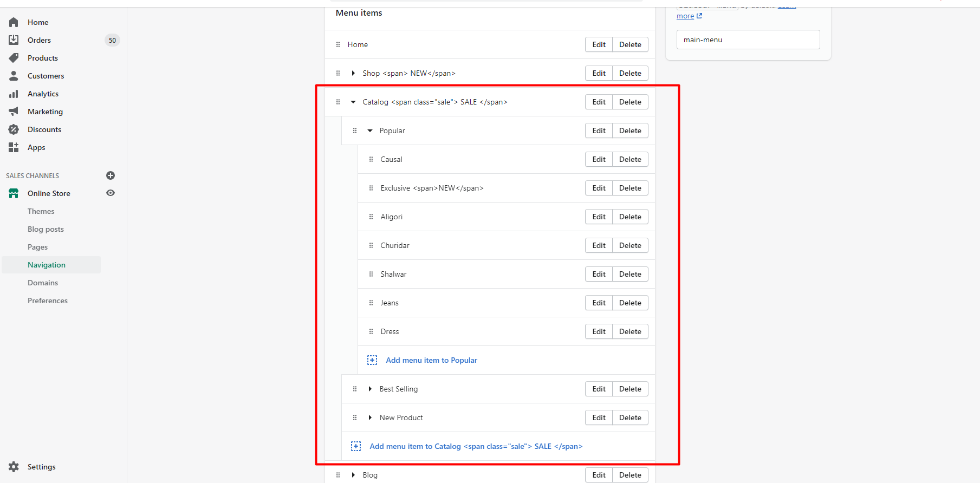The height and width of the screenshot is (483, 980).
Task: Expand the Best Selling submenu
Action: coord(370,389)
